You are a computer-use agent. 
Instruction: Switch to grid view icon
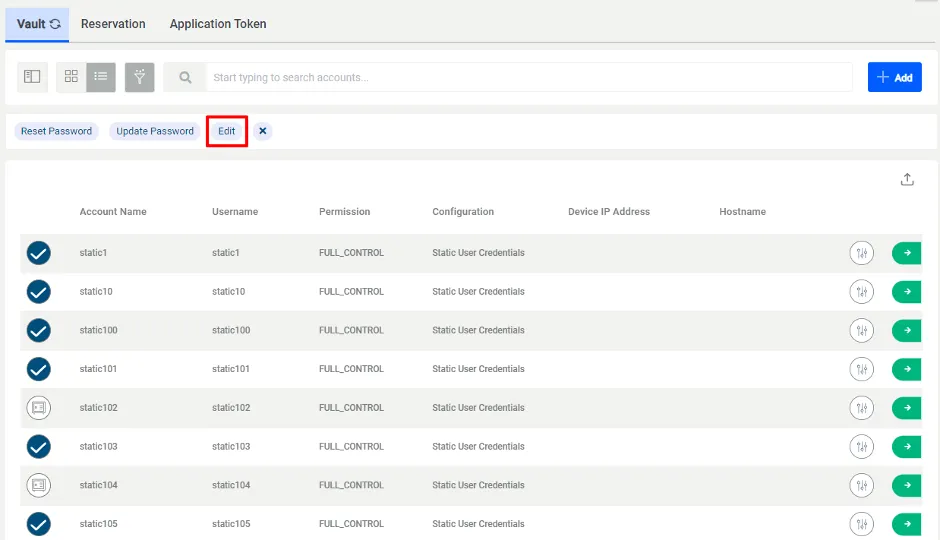pos(71,77)
